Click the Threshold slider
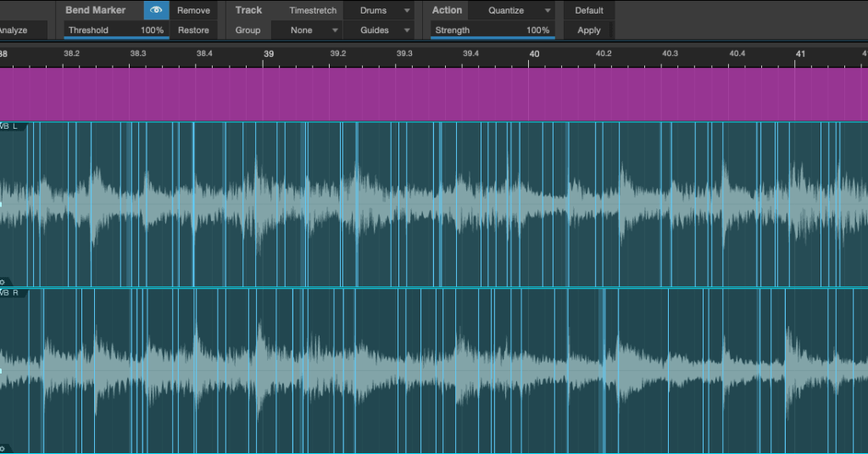Viewport: 868px width, 454px height. 116,30
